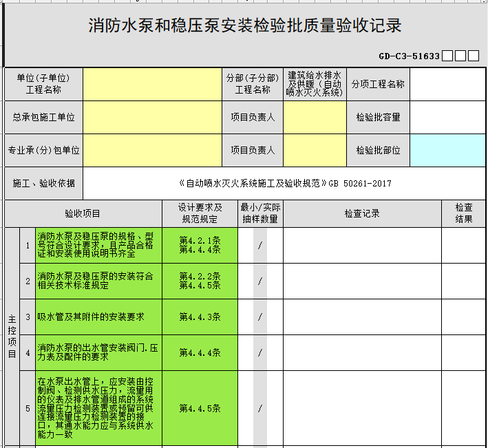Click the 检查结果 field for row 3

pyautogui.click(x=464, y=317)
